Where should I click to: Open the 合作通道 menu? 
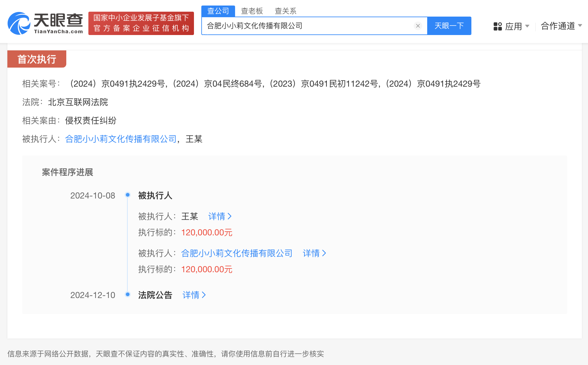click(x=558, y=26)
